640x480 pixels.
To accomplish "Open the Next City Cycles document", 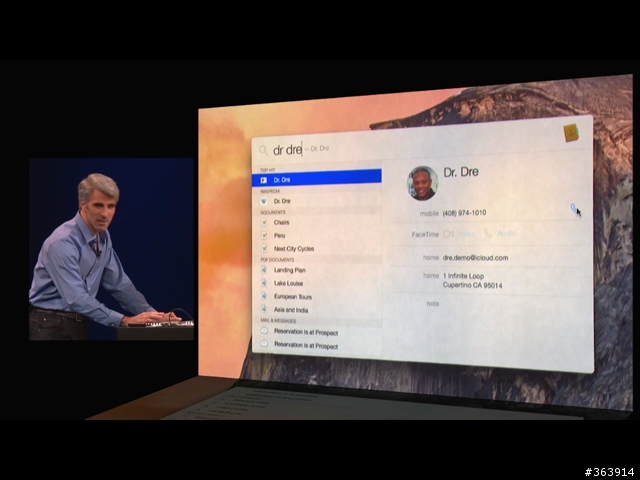I will [x=317, y=249].
